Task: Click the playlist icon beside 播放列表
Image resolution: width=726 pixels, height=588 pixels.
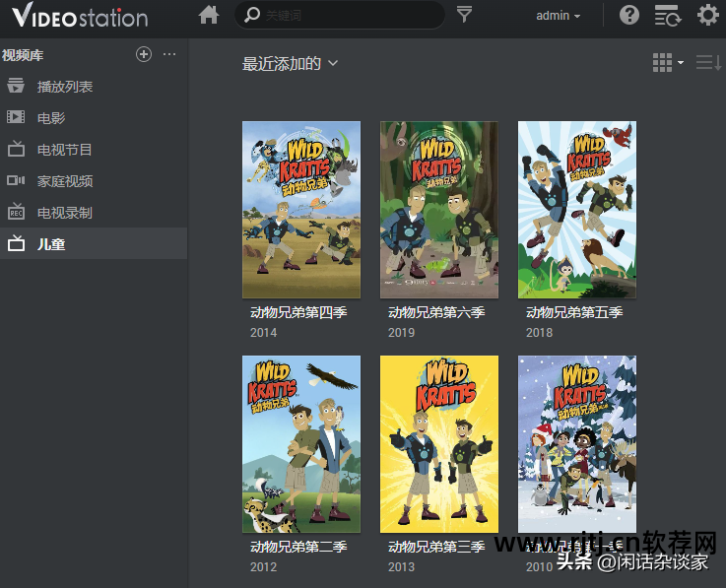Action: point(16,86)
